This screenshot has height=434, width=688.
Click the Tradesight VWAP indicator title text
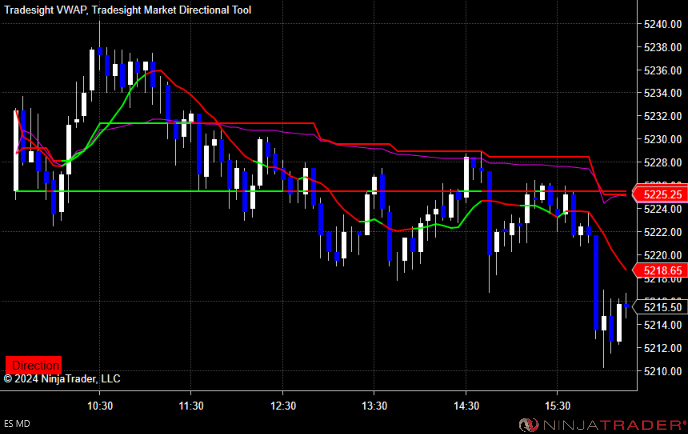click(128, 10)
